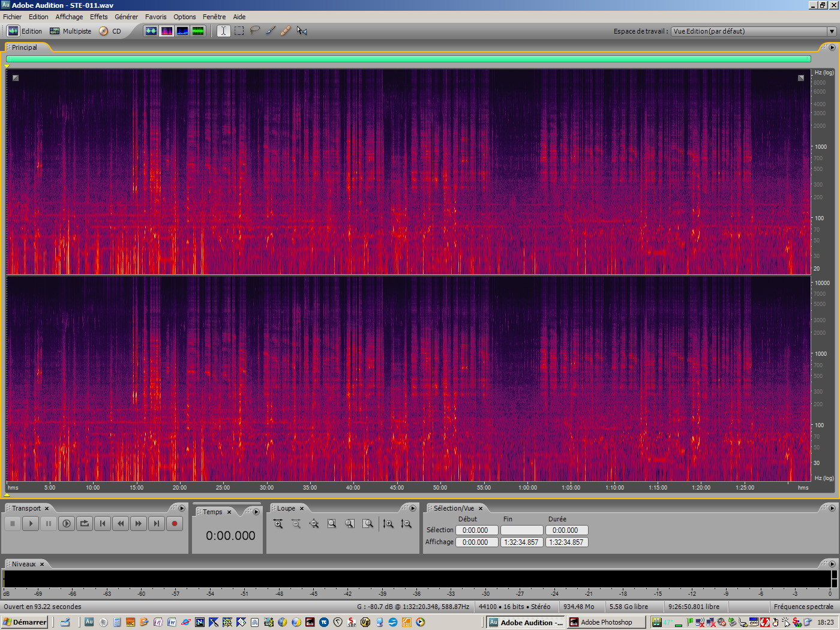840x630 pixels.
Task: Select the Spot Healing Brush tool
Action: click(286, 31)
